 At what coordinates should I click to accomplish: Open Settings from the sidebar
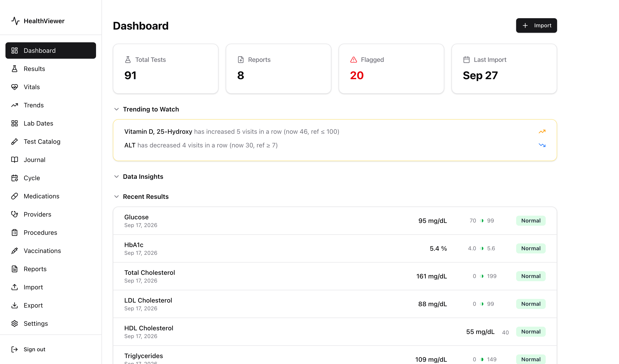(51, 323)
